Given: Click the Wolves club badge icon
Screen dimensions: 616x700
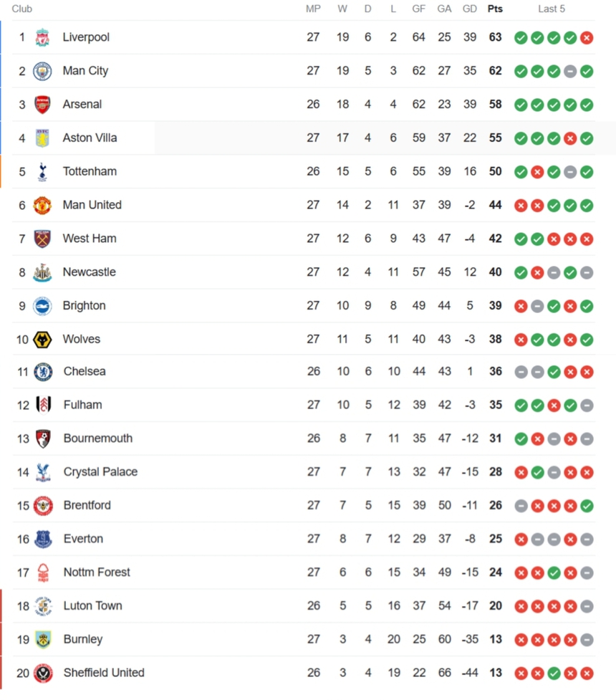Looking at the screenshot, I should pos(42,339).
